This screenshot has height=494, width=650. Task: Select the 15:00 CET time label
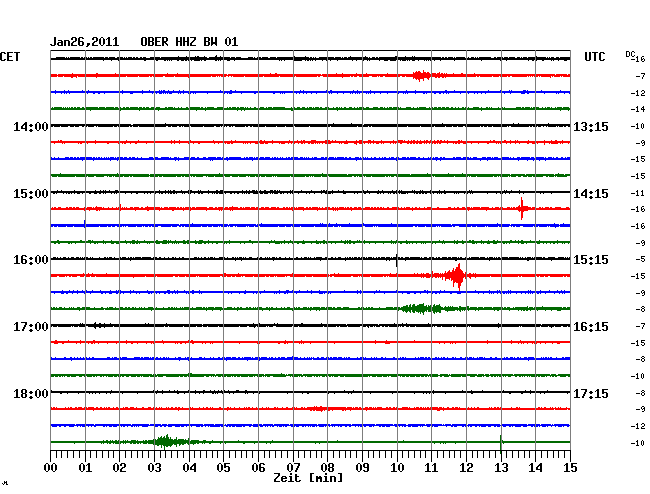tap(31, 194)
